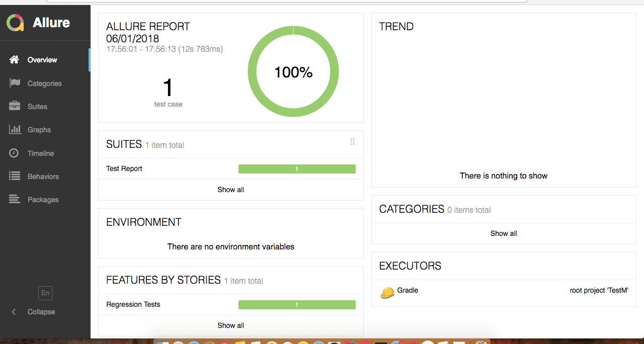The image size is (644, 344).
Task: Click Show all under Features by Stories
Action: click(x=230, y=325)
